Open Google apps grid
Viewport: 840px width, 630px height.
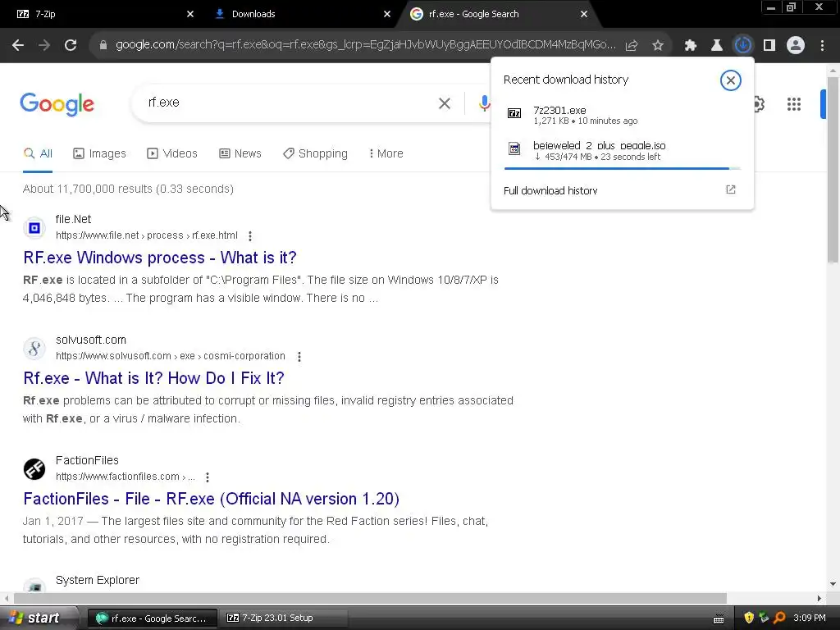click(x=794, y=104)
